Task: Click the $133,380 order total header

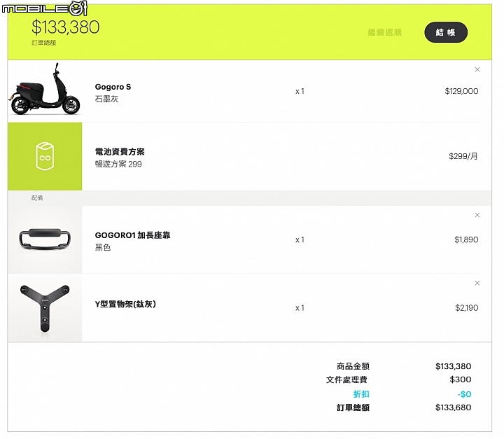Action: click(x=66, y=27)
